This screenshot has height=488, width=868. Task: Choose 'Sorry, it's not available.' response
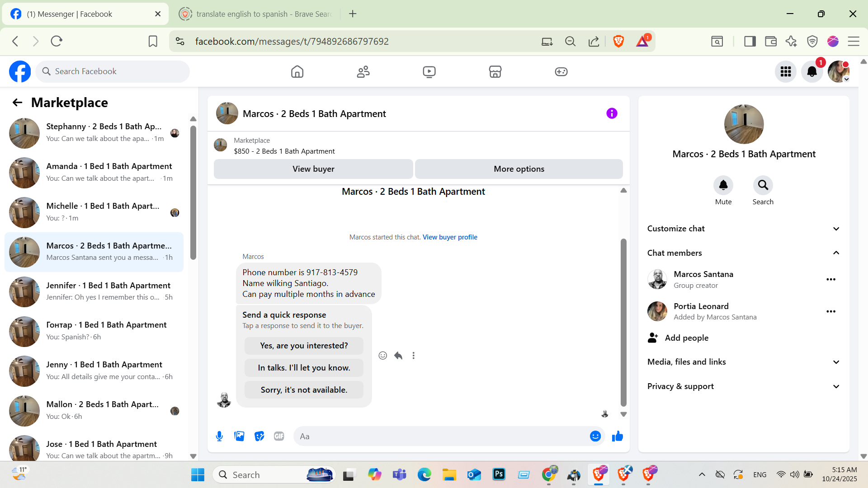pos(304,390)
